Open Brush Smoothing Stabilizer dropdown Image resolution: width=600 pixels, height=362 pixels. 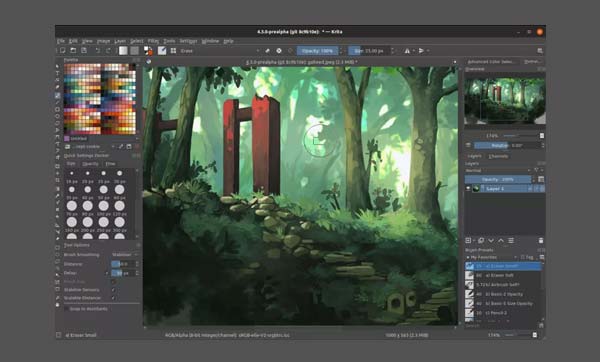[125, 254]
